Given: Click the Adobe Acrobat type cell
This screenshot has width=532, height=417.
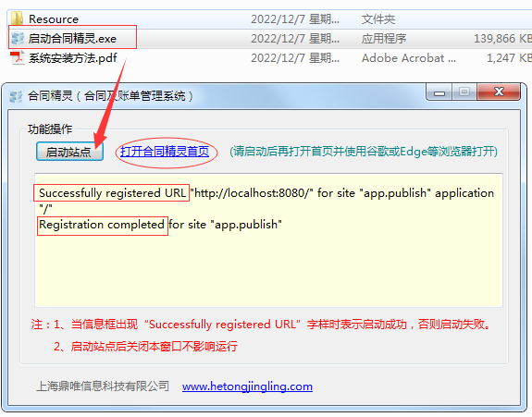Looking at the screenshot, I should tap(409, 58).
